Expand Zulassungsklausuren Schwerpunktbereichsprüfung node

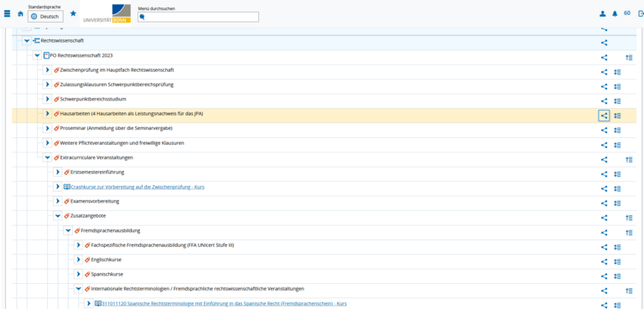click(48, 85)
